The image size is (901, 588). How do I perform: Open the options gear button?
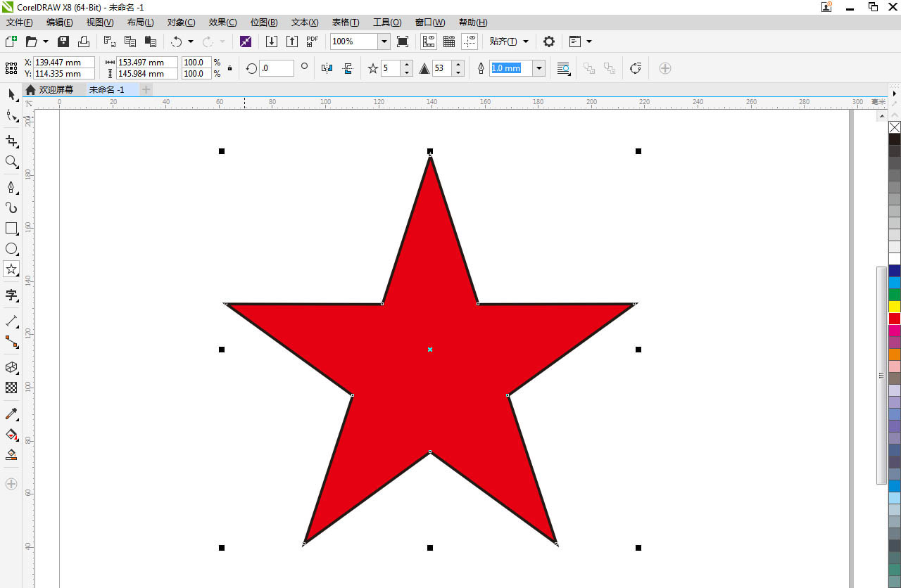pos(549,41)
